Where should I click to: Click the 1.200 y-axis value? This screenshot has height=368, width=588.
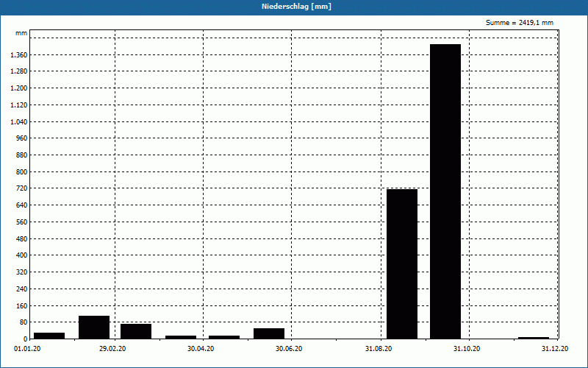pos(20,88)
